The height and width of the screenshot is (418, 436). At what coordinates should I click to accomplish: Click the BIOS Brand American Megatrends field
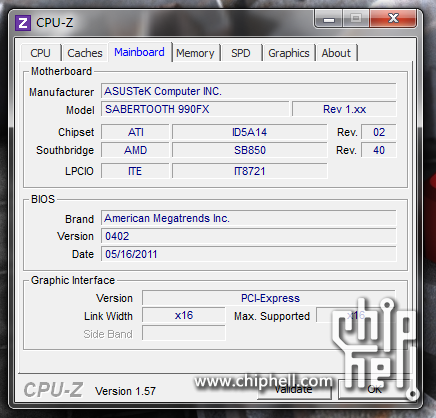click(x=249, y=218)
